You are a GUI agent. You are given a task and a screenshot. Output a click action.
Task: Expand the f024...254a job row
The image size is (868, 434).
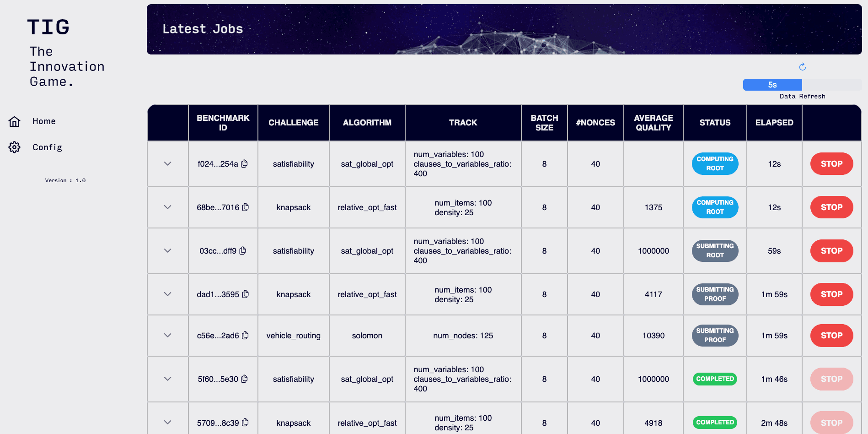coord(168,163)
